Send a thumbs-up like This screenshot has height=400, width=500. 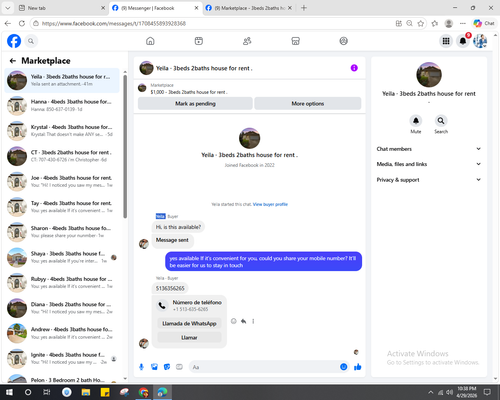point(358,367)
